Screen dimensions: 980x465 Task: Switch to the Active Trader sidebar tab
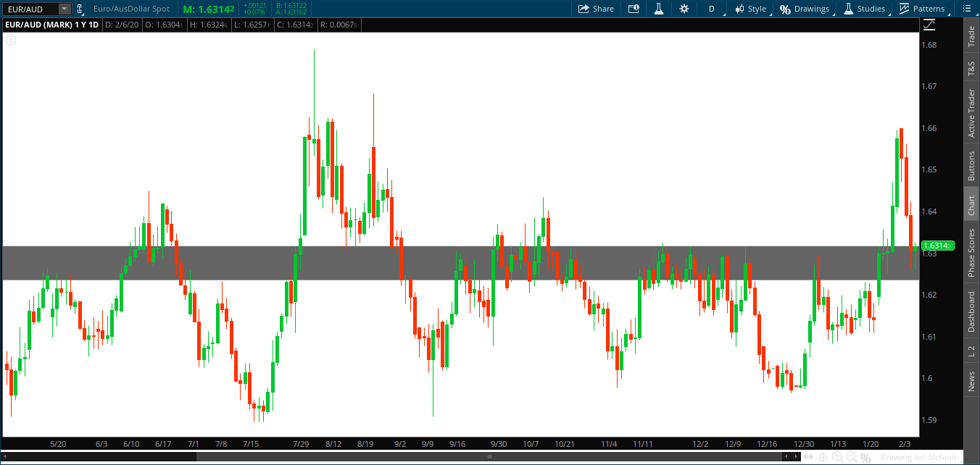pos(971,113)
